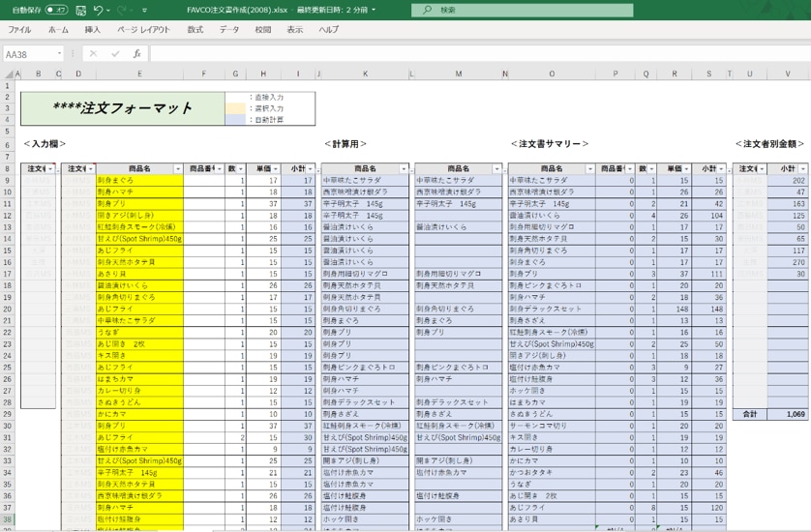Select yellow cell 刺身まぐろ in row 9
Viewport: 811px width, 532px height.
[x=139, y=181]
